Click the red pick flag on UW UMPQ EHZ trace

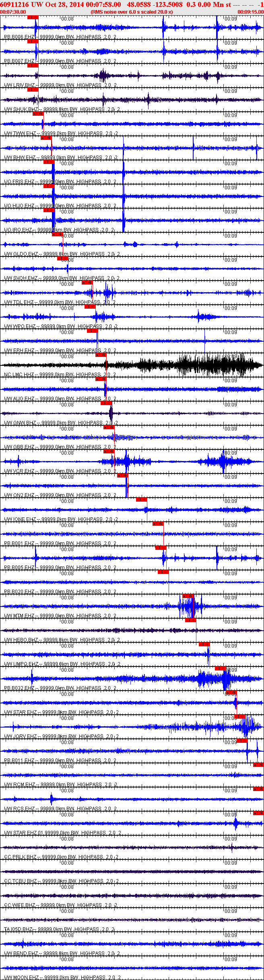[204, 644]
